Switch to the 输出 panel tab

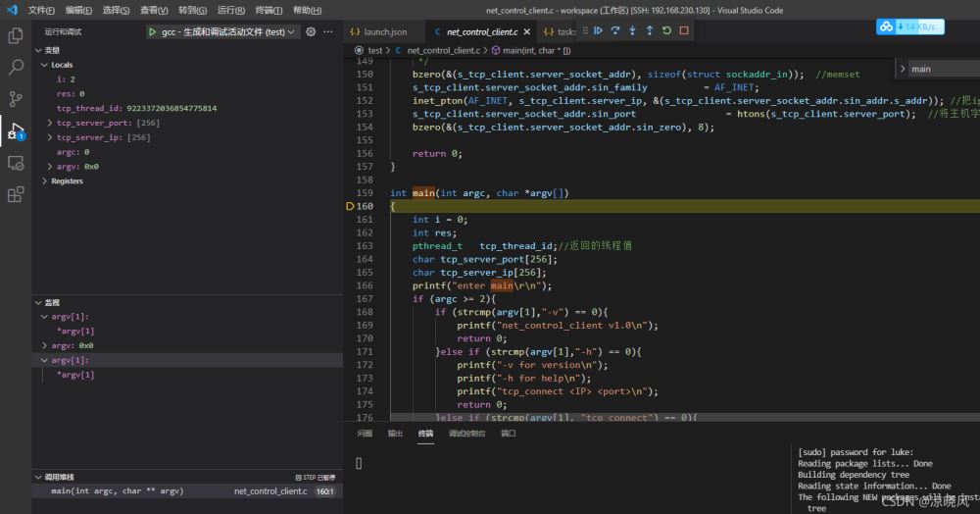point(395,434)
